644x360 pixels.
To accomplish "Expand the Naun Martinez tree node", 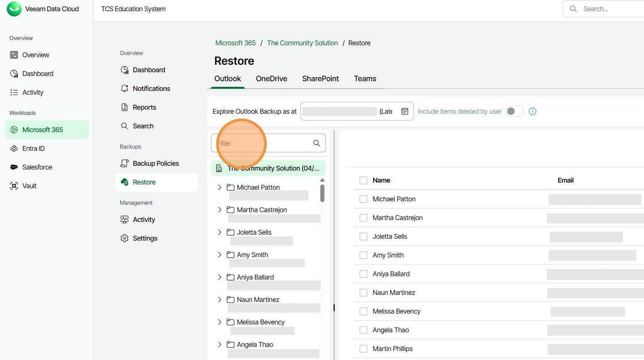I will (x=220, y=300).
